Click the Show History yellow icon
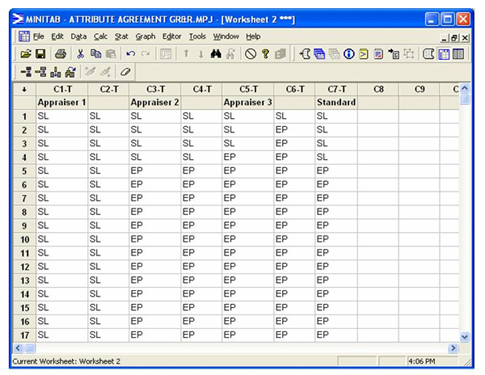Image resolution: width=485 pixels, height=375 pixels. click(x=364, y=54)
